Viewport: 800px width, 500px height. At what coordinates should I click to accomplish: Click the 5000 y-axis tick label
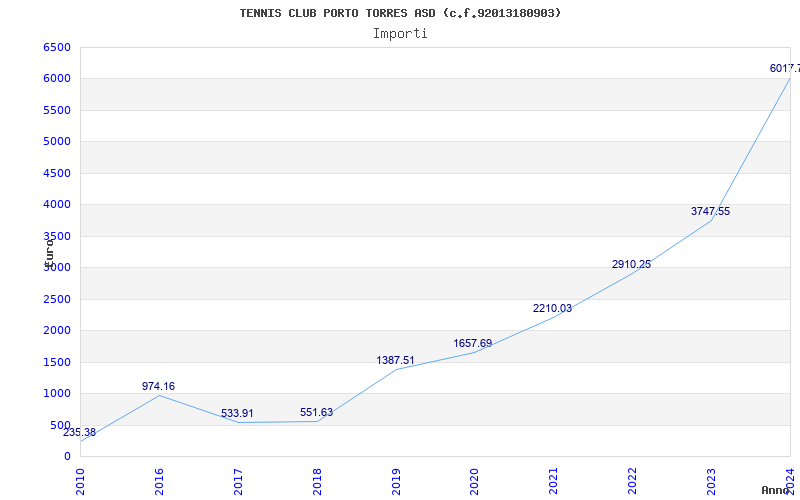tap(57, 141)
